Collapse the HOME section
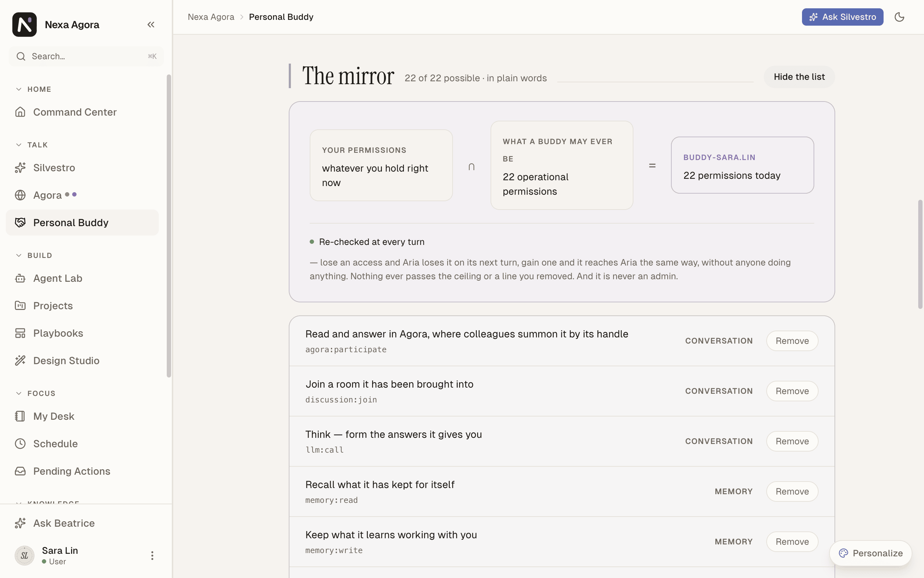The image size is (924, 578). pyautogui.click(x=19, y=89)
